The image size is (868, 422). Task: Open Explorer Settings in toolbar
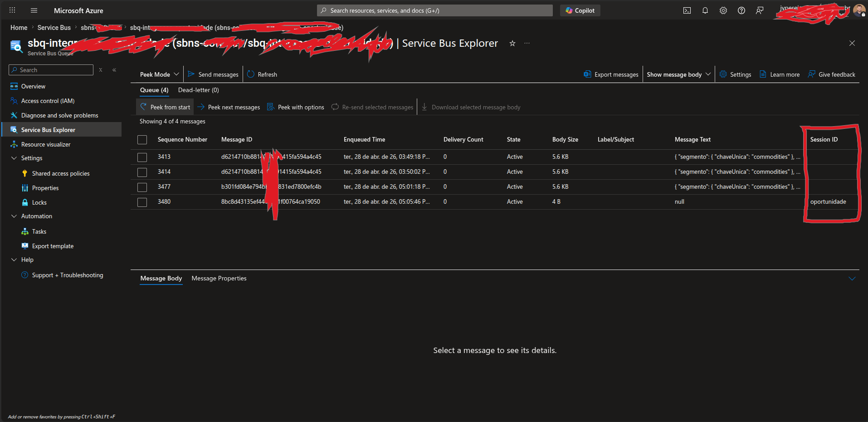tap(735, 74)
